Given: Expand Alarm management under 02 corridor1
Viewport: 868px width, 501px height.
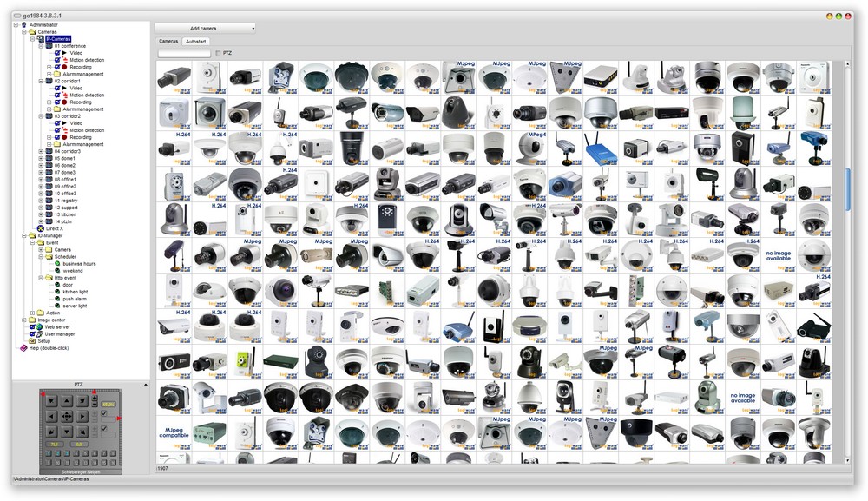Looking at the screenshot, I should [x=49, y=109].
